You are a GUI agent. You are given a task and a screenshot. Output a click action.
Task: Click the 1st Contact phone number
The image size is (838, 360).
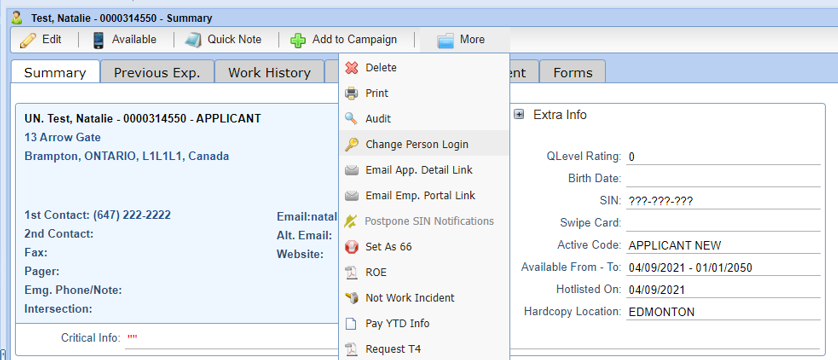click(x=132, y=215)
